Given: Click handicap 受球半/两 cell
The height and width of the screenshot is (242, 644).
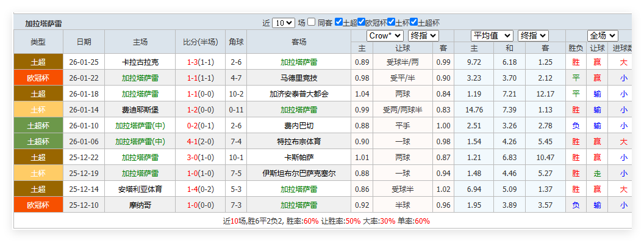Looking at the screenshot, I should click(x=403, y=62).
